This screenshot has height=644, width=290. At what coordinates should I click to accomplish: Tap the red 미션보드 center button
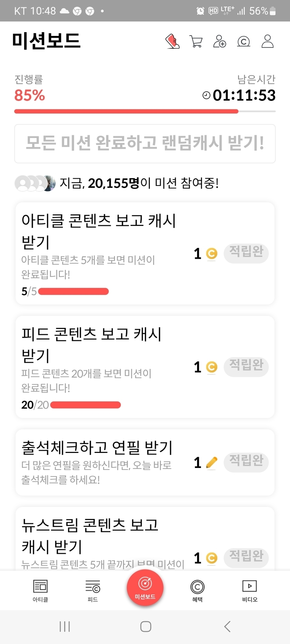click(x=145, y=588)
